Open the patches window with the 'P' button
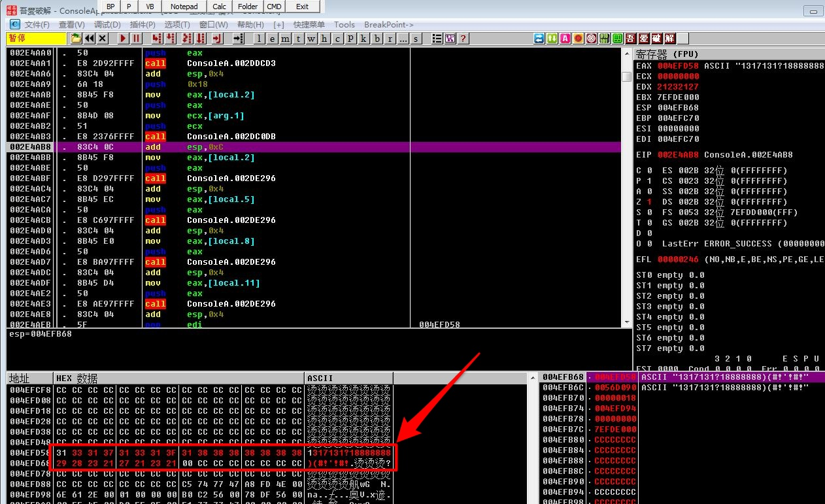 coord(351,39)
